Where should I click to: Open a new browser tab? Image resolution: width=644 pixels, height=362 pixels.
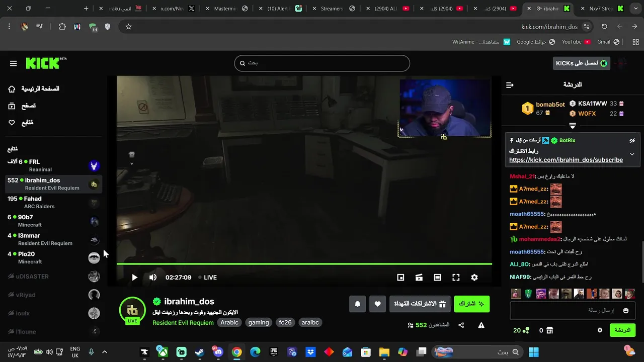pyautogui.click(x=86, y=9)
